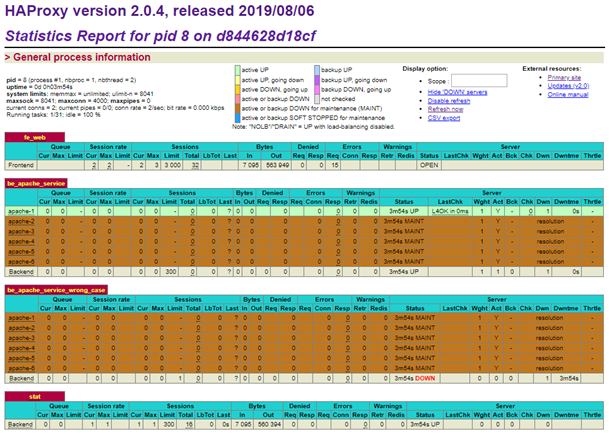
Task: Click the Backend label in the wrong_case table
Action: pyautogui.click(x=21, y=378)
